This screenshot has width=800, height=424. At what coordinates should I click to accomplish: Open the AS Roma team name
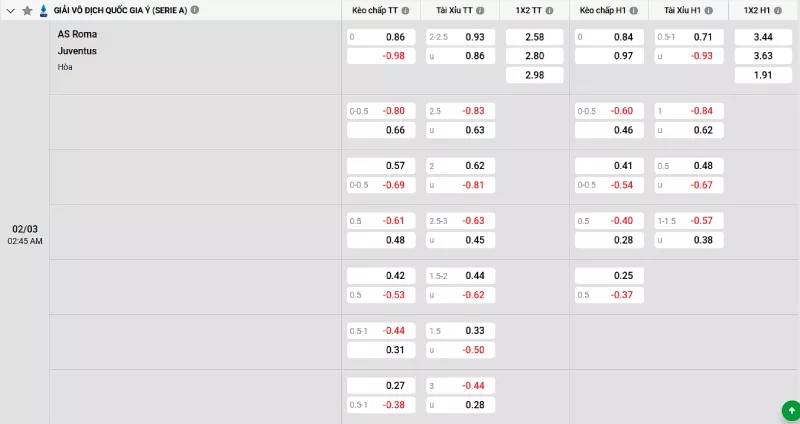(x=77, y=34)
